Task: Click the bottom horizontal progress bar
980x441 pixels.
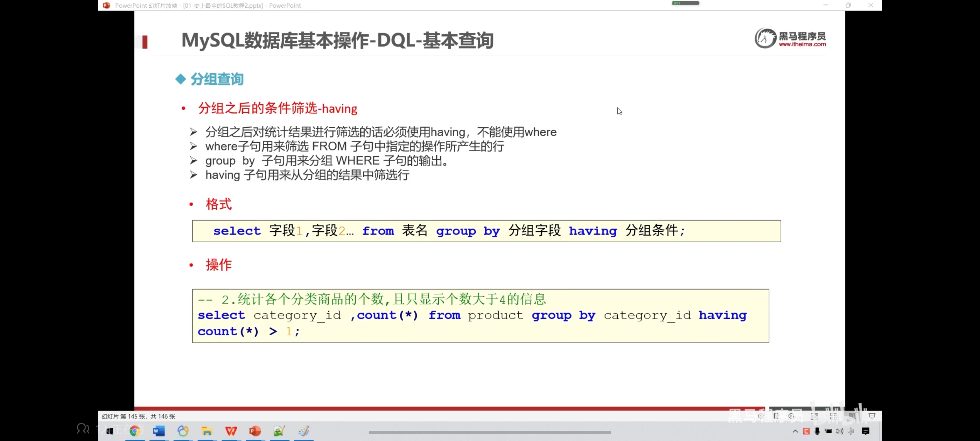Action: click(x=490, y=433)
